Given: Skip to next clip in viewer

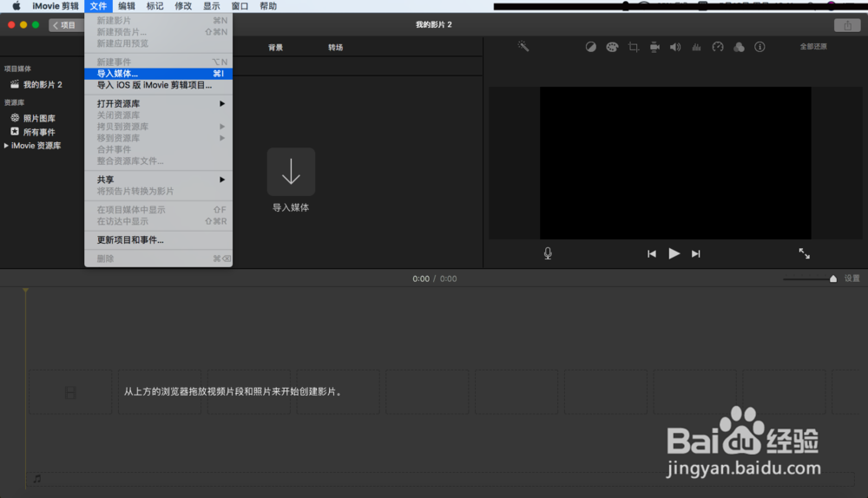Looking at the screenshot, I should [x=696, y=253].
